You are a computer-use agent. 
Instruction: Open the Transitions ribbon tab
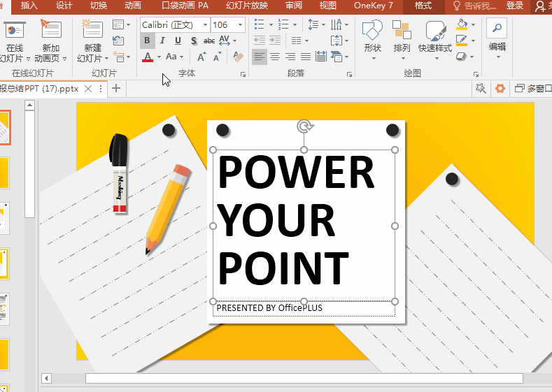[99, 6]
